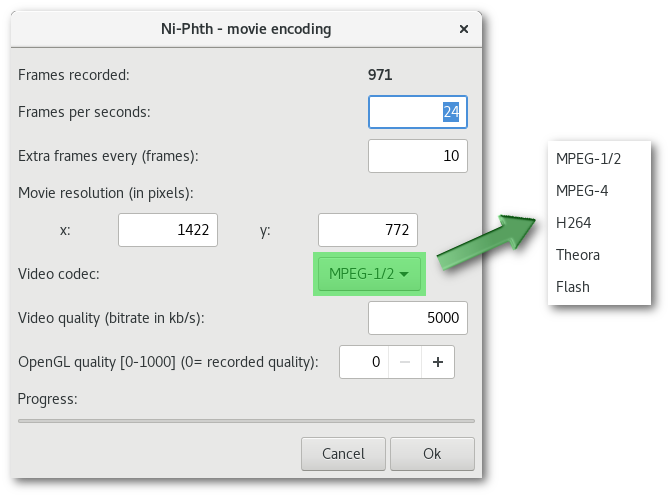Screen dimensions: 670x497
Task: Choose MPEG-1/2 from the codec list
Action: (589, 159)
